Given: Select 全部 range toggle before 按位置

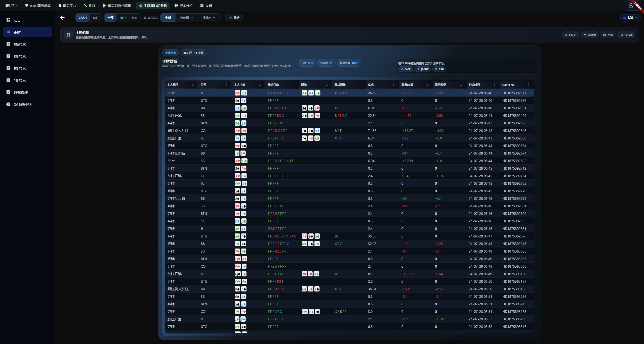Looking at the screenshot, I should point(168,18).
